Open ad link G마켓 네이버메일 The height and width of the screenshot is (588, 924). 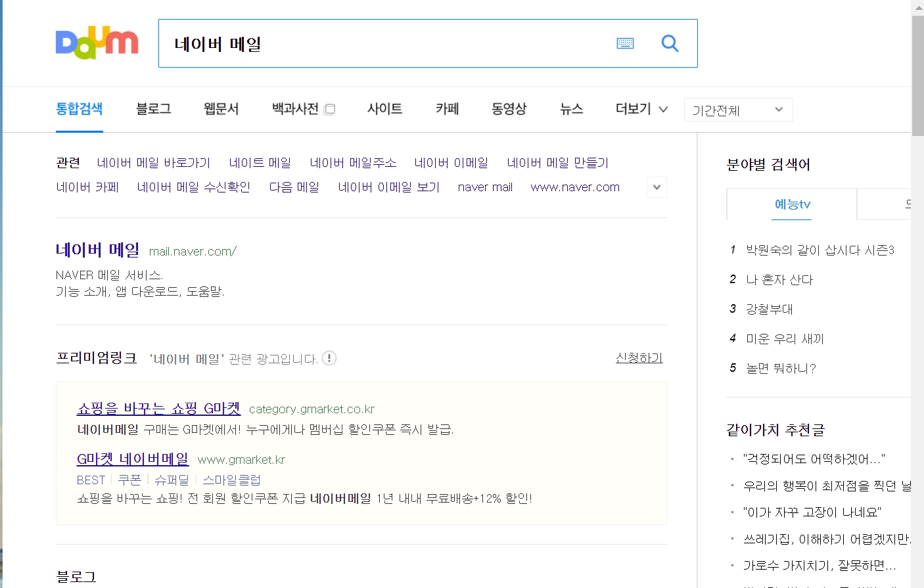point(133,459)
